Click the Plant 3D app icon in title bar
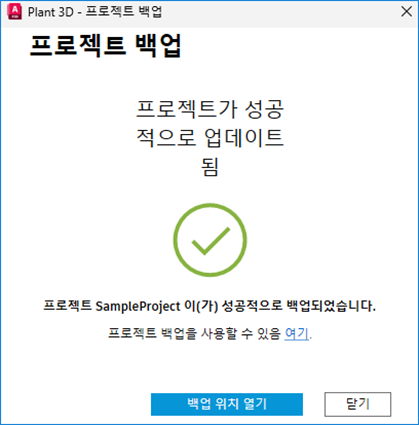 pyautogui.click(x=14, y=12)
